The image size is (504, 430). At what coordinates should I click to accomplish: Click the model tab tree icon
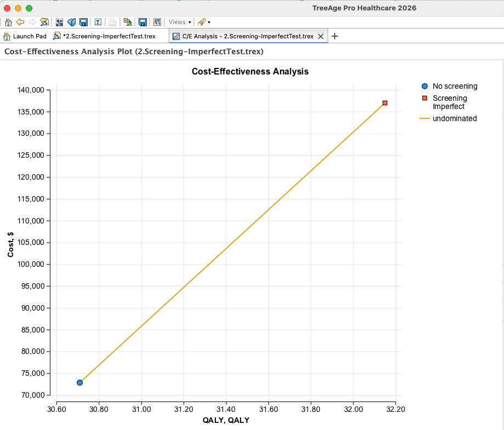(x=56, y=36)
